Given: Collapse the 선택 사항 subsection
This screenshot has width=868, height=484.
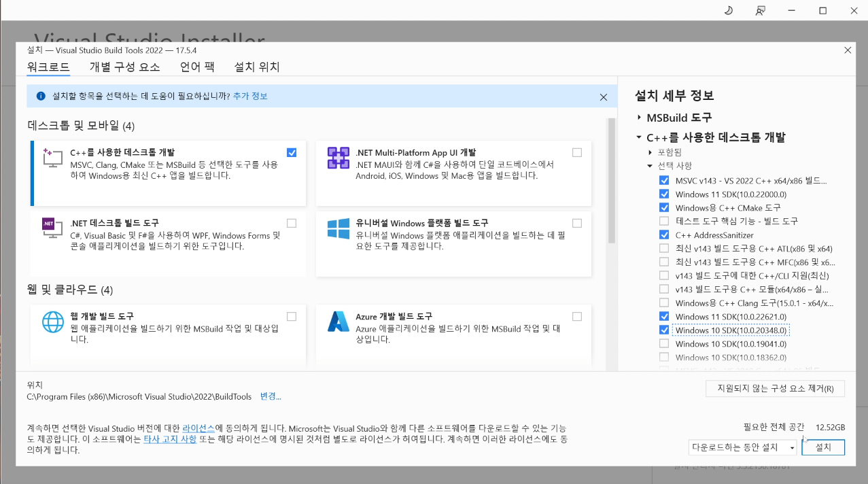Looking at the screenshot, I should [x=650, y=166].
